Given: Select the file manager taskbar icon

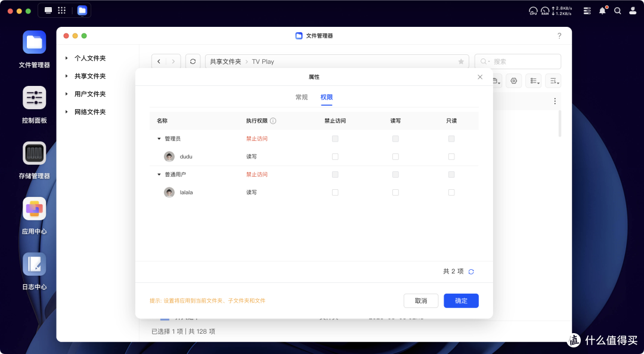Looking at the screenshot, I should tap(82, 10).
